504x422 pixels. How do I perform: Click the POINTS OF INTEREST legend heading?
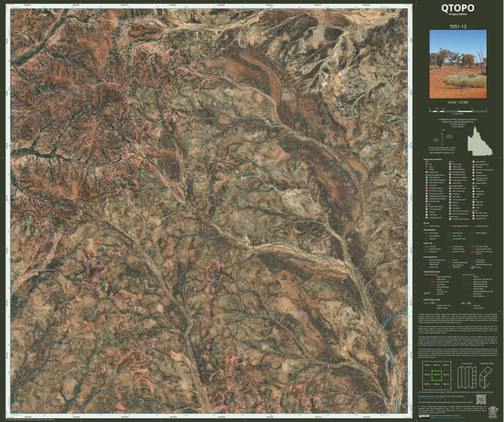432,159
